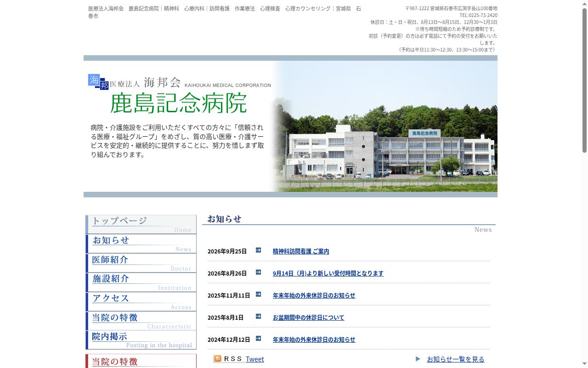588x368 pixels.
Task: Open トップページ Home menu item
Action: (x=141, y=224)
